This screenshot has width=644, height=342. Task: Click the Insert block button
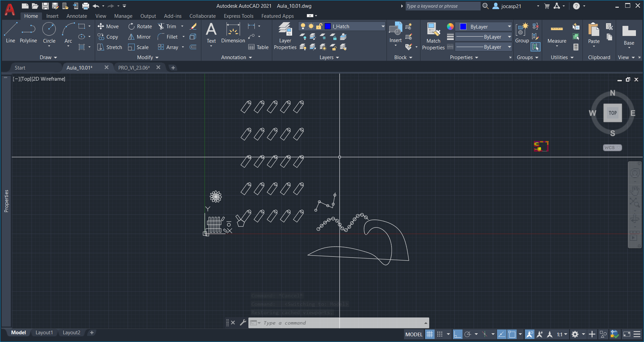[x=396, y=33]
